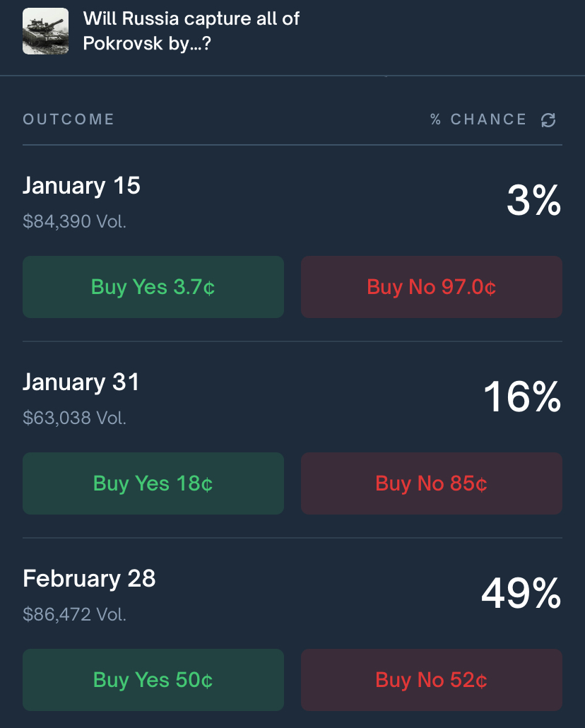585x728 pixels.
Task: Click the 49% chance value
Action: click(521, 594)
